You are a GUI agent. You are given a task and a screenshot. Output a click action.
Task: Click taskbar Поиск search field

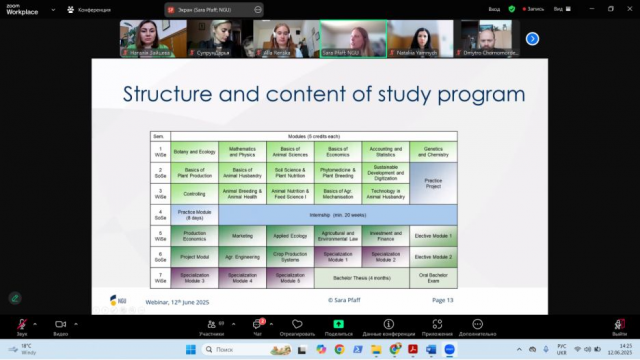pyautogui.click(x=248, y=349)
